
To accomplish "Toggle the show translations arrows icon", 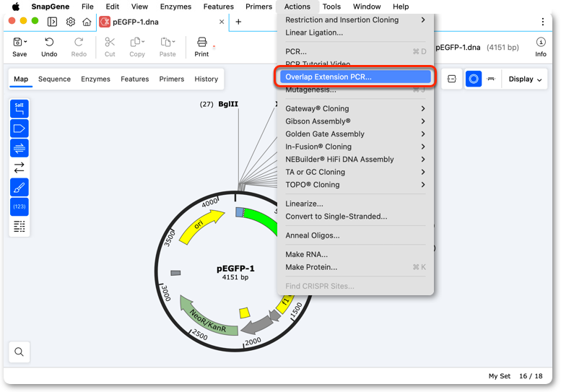I will 19,167.
